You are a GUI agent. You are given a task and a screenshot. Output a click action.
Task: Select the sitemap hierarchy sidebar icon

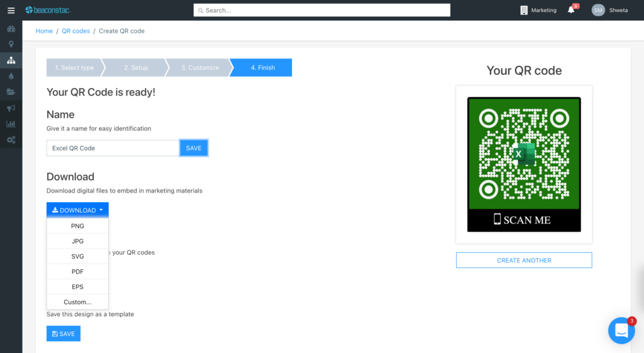coord(11,60)
